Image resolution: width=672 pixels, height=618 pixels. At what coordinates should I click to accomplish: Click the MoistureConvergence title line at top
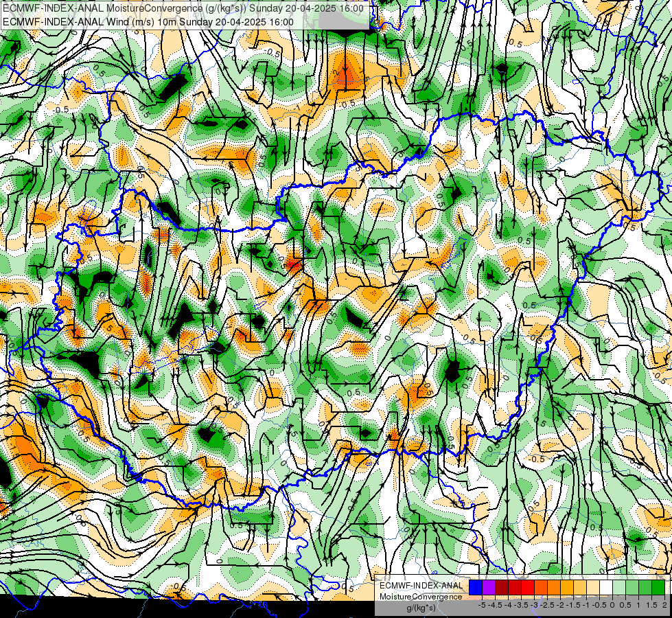[x=183, y=8]
